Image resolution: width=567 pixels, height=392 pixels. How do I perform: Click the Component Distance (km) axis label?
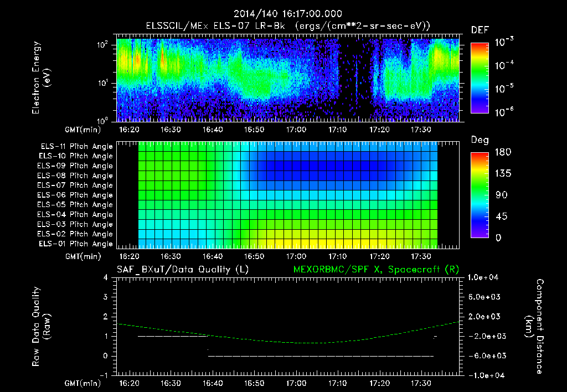tap(534, 327)
